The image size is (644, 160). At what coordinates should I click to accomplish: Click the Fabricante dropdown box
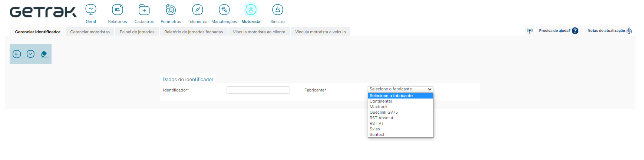[x=400, y=89]
